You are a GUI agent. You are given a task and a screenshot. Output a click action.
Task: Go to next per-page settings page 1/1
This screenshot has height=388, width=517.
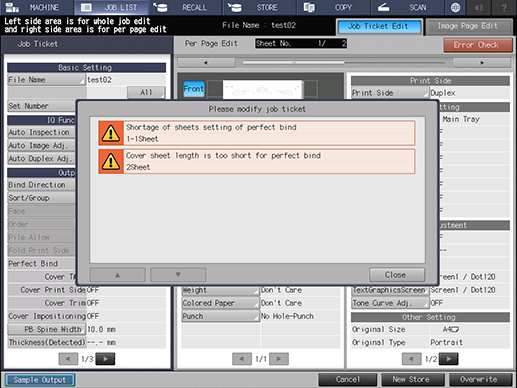pos(279,359)
